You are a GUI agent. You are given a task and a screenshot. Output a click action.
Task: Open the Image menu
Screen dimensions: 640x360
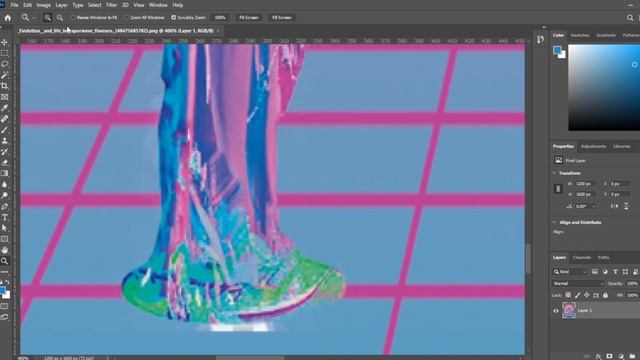(x=44, y=5)
